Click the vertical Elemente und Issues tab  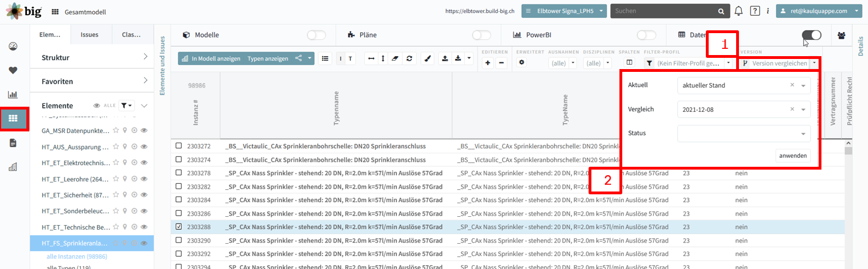point(163,66)
